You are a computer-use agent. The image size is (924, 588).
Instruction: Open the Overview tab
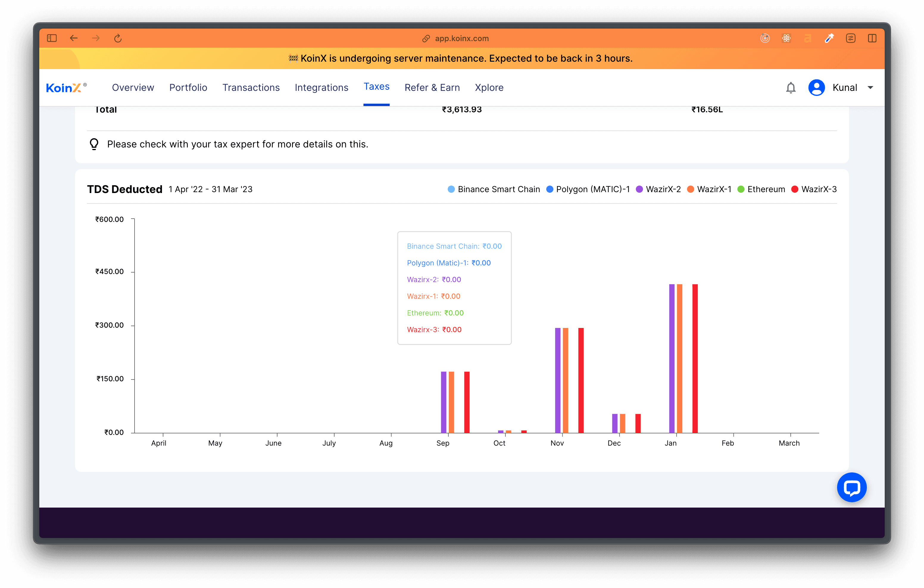pyautogui.click(x=133, y=88)
